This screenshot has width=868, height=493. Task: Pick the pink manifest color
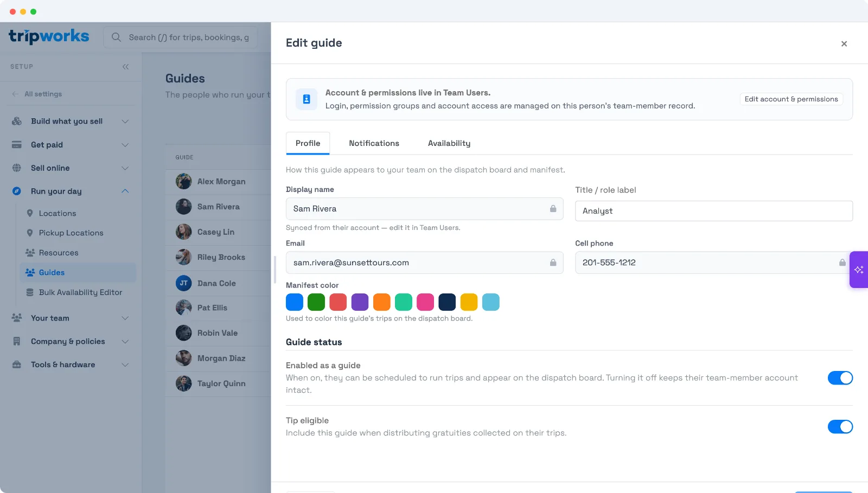[425, 302]
